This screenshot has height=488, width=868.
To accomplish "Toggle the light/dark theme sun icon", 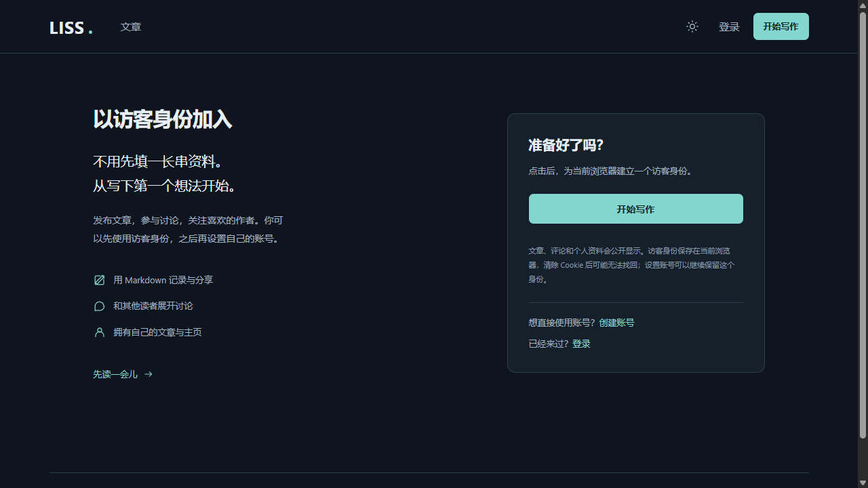I will click(692, 26).
